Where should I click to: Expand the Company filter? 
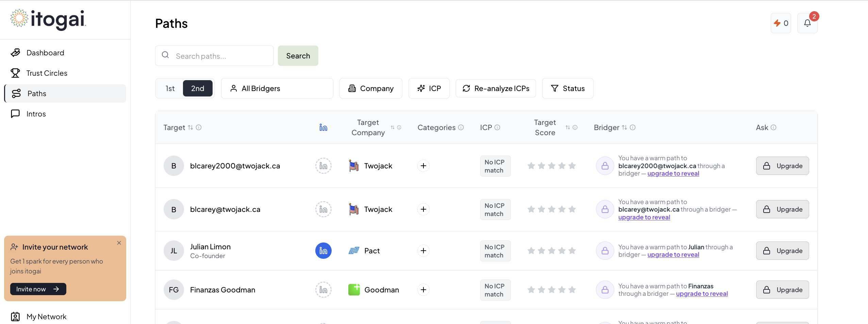click(x=371, y=88)
